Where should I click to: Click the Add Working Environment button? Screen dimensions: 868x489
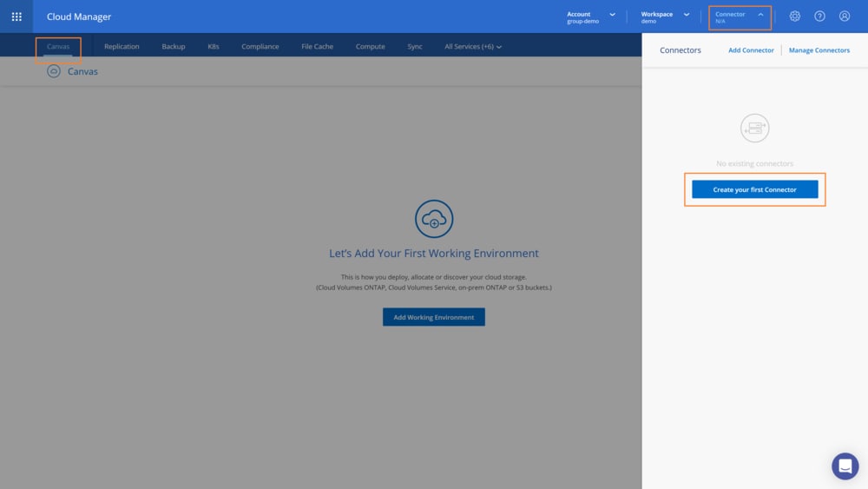pyautogui.click(x=434, y=317)
